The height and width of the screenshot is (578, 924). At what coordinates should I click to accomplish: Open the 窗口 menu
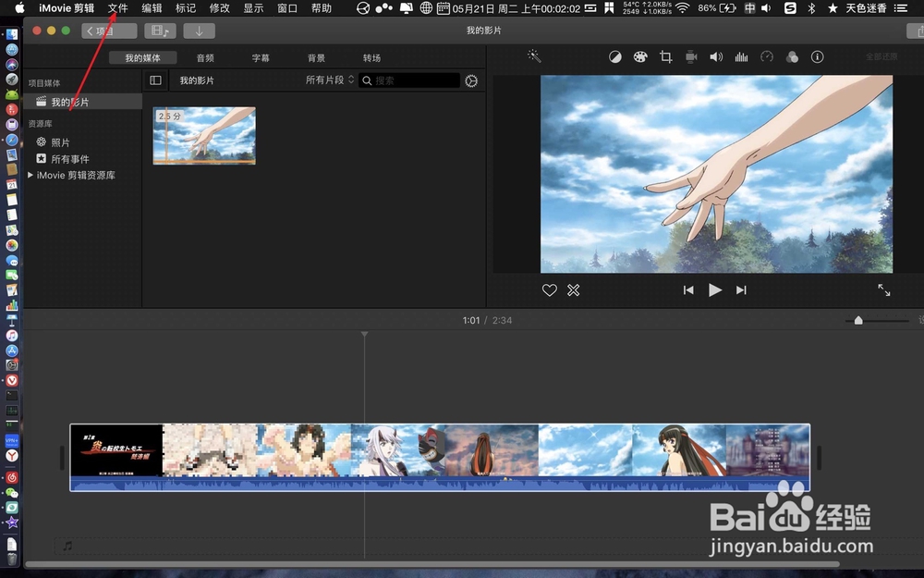click(x=287, y=8)
